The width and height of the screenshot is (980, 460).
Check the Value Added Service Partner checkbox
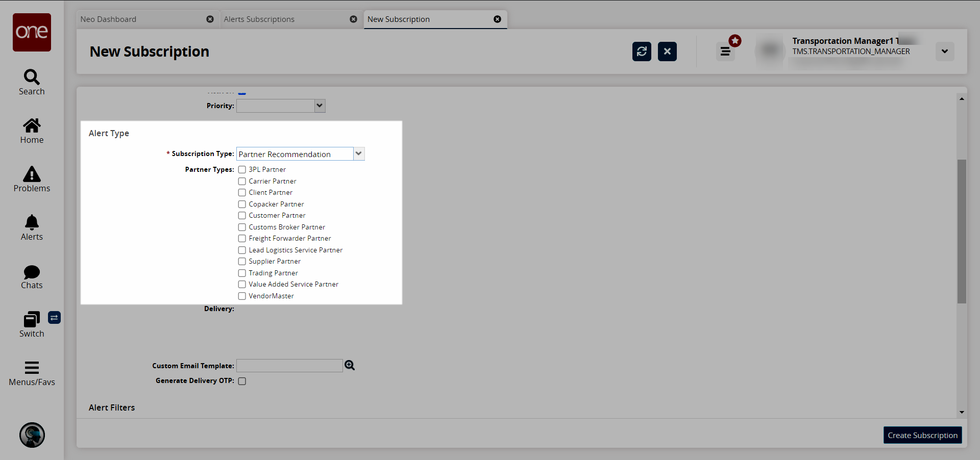(x=242, y=285)
